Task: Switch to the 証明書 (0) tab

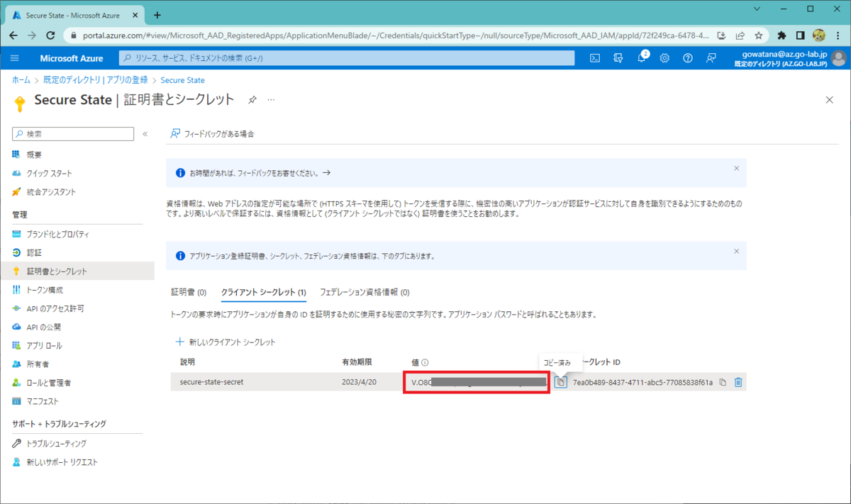Action: (x=189, y=292)
